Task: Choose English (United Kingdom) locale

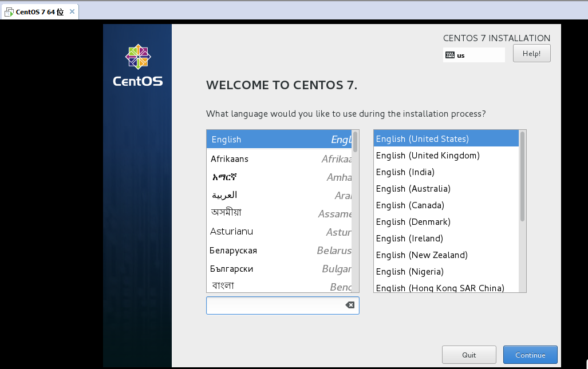Action: tap(446, 156)
